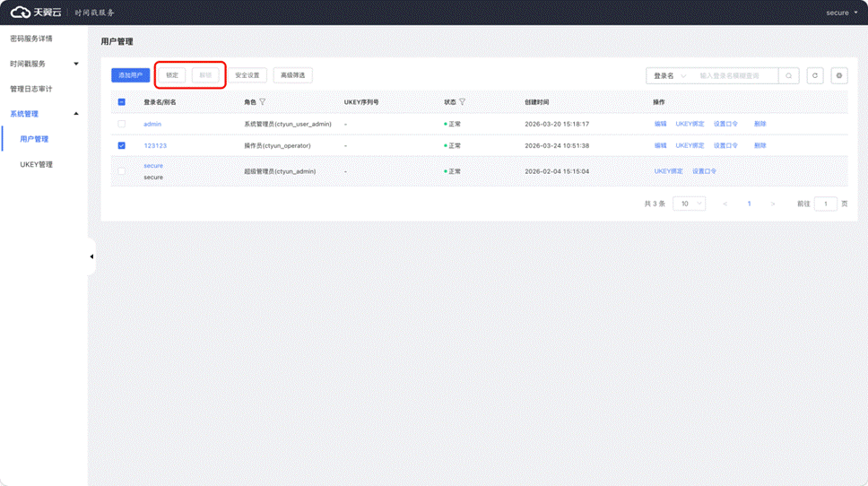Uncheck the 123123 row checkbox
The height and width of the screenshot is (486, 868).
pyautogui.click(x=122, y=145)
